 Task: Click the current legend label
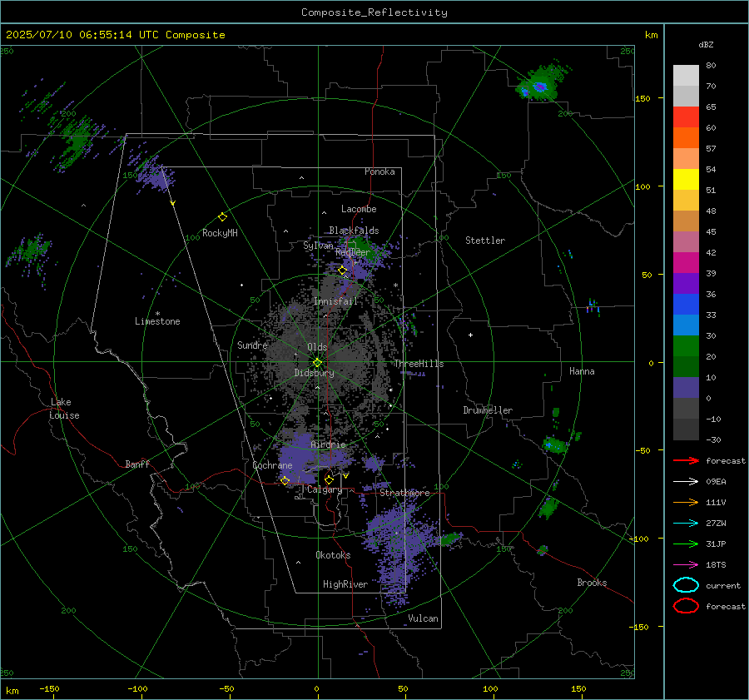[x=723, y=585]
